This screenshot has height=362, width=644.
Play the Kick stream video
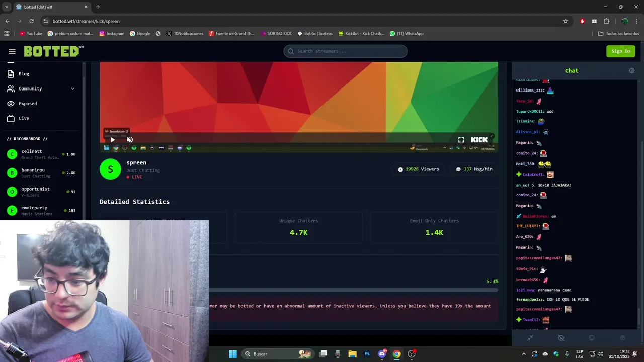[112, 140]
